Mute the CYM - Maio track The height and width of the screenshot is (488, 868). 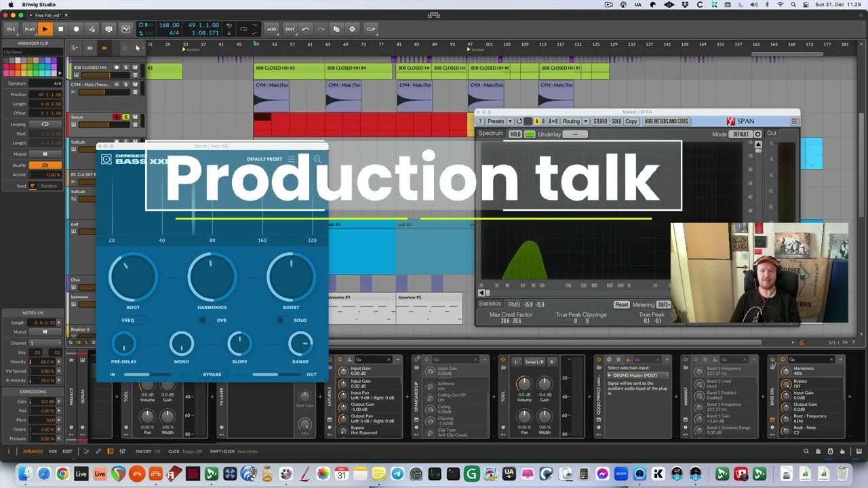tap(135, 85)
